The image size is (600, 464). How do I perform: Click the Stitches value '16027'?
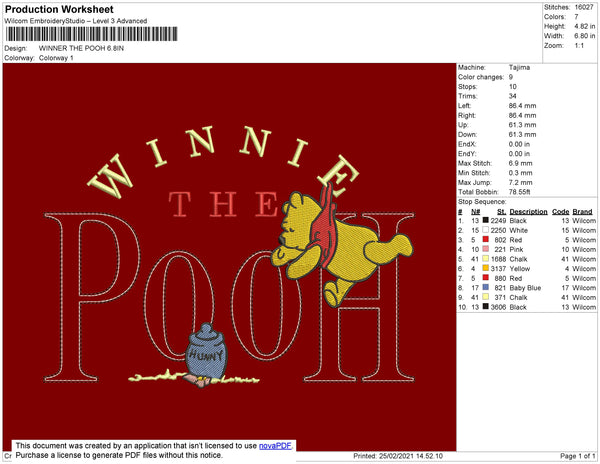click(x=584, y=7)
